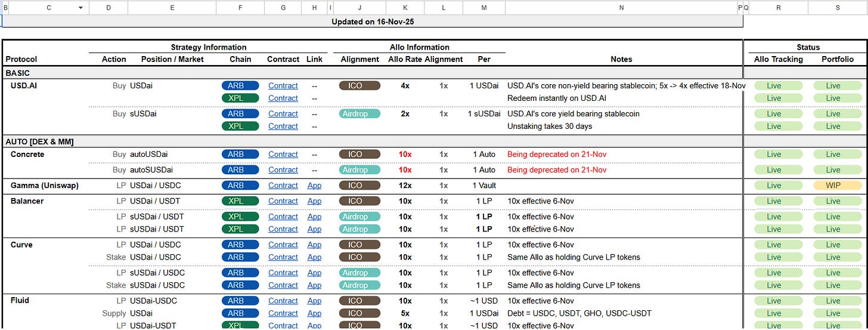Click the 'Gamma (Uniswap)' protocol cell

[x=45, y=185]
